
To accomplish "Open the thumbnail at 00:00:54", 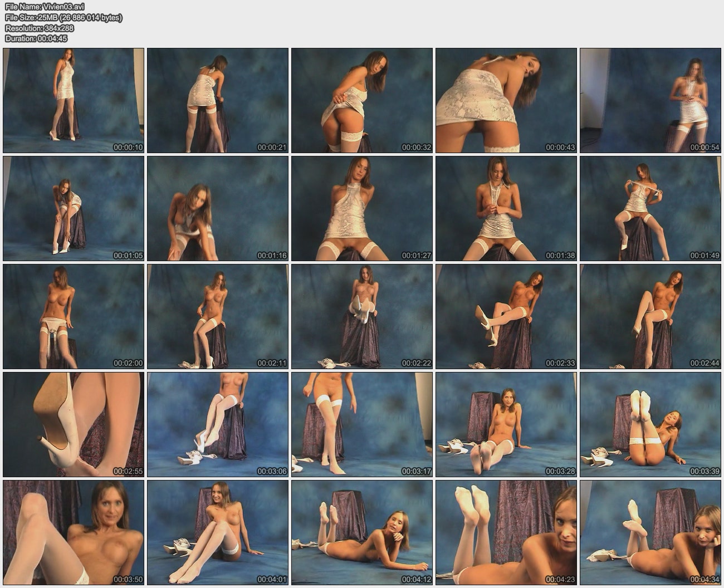I will (650, 100).
